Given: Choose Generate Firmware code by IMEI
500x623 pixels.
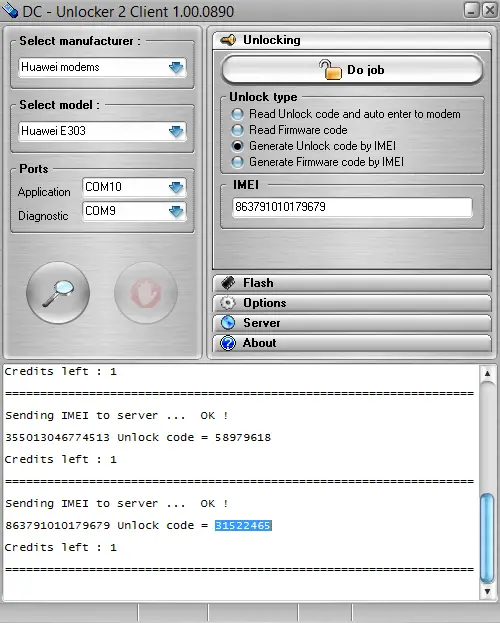Looking at the screenshot, I should click(237, 162).
